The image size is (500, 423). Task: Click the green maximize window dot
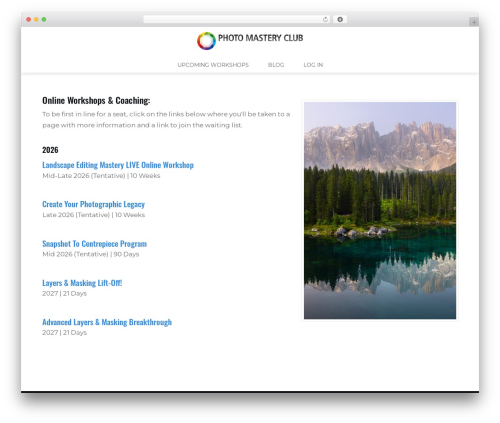(x=44, y=20)
